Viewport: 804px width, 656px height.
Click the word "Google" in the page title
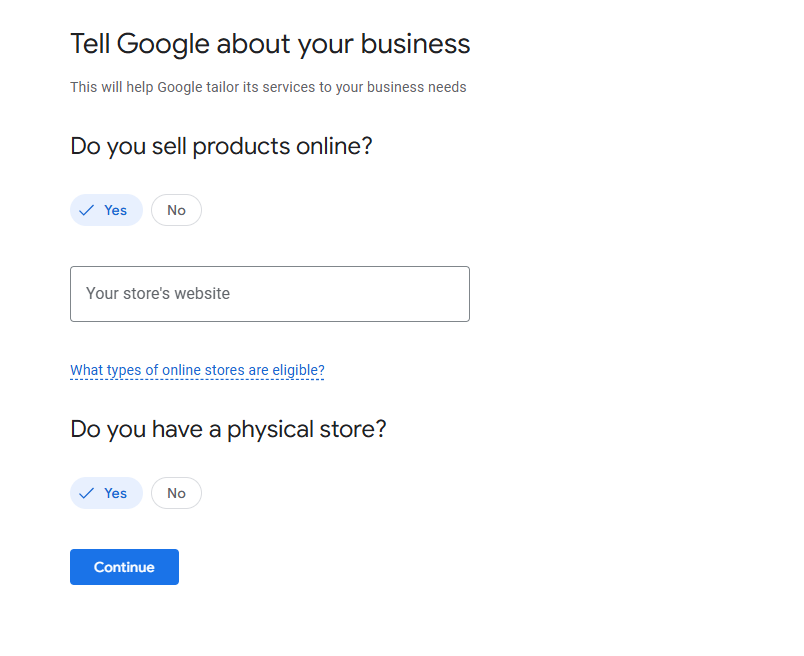(x=163, y=44)
